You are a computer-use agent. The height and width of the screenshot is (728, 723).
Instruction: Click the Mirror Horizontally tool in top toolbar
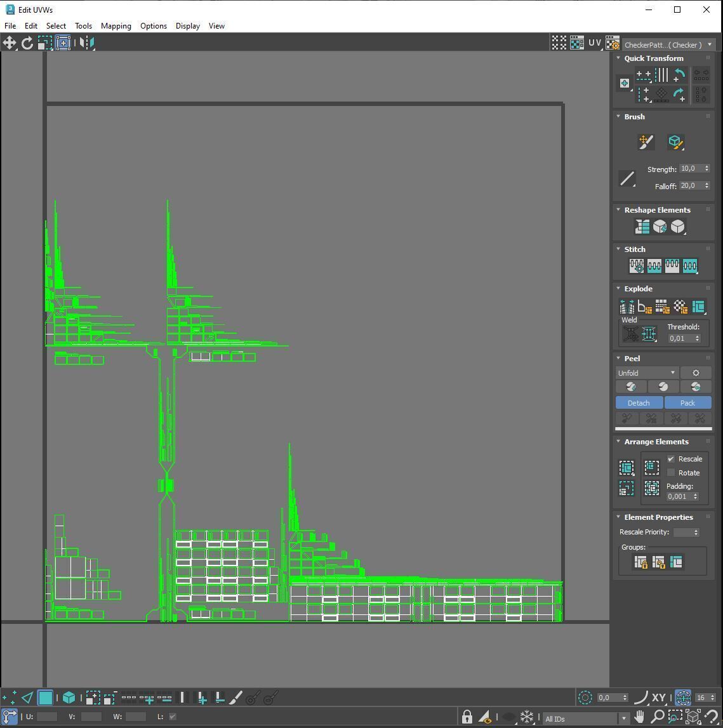[x=87, y=43]
